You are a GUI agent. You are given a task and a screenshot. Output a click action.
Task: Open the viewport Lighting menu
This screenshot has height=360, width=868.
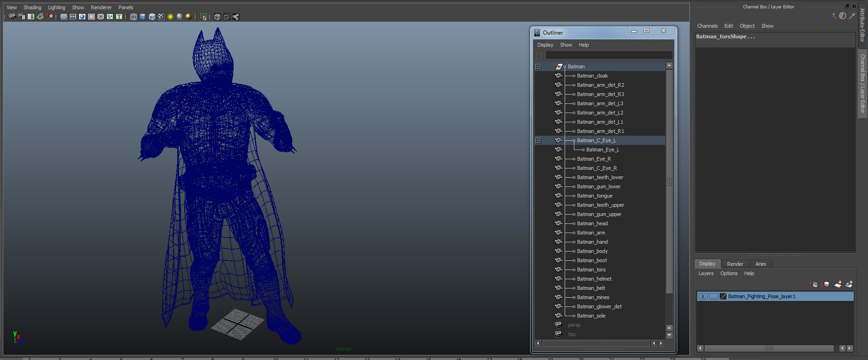[56, 7]
